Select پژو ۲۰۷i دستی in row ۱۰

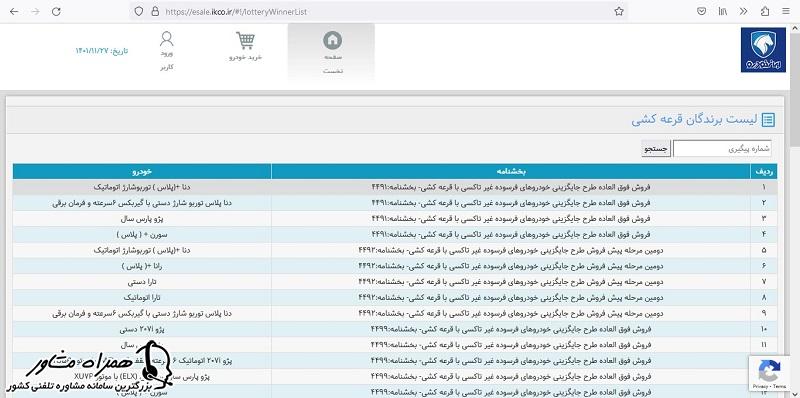(142, 329)
